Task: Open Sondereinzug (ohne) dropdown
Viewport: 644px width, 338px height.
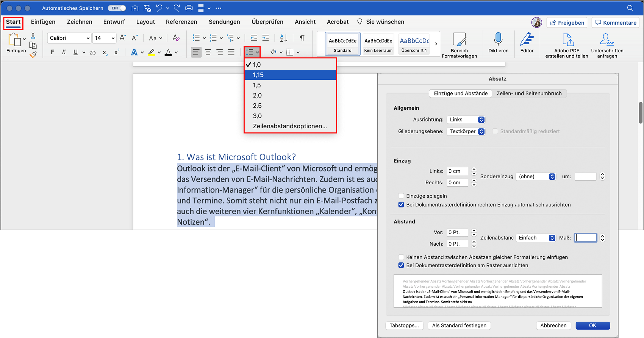Action: (x=536, y=176)
